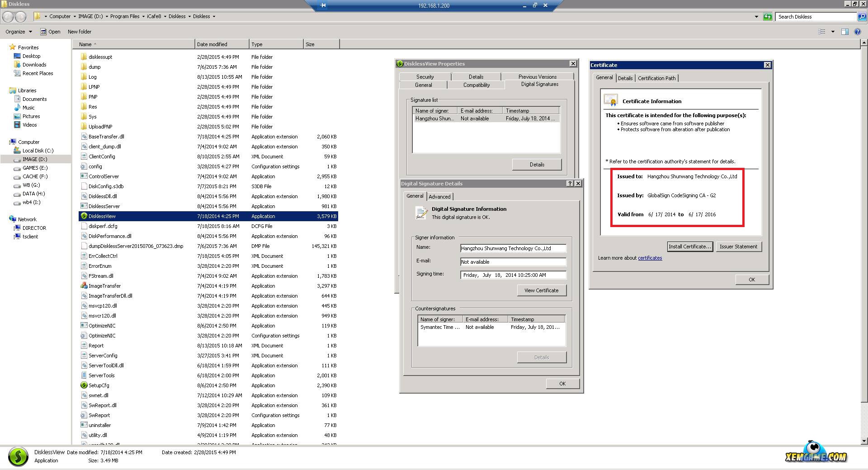Select the ImageTransfer application icon

point(84,286)
